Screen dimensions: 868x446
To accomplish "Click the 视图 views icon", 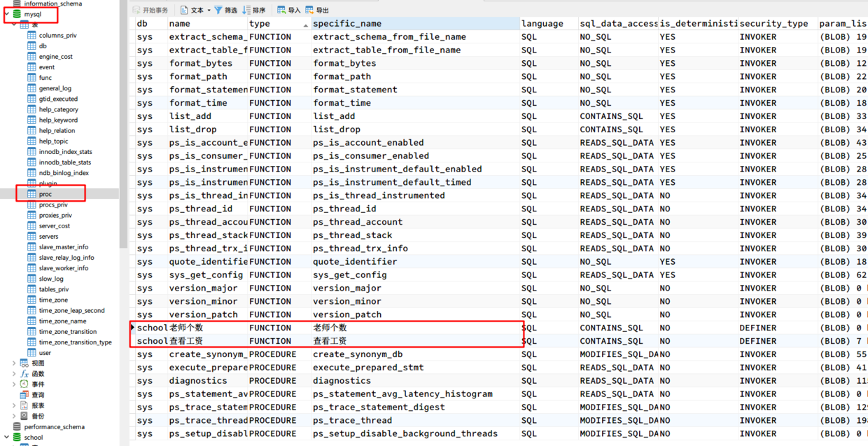I will click(24, 363).
